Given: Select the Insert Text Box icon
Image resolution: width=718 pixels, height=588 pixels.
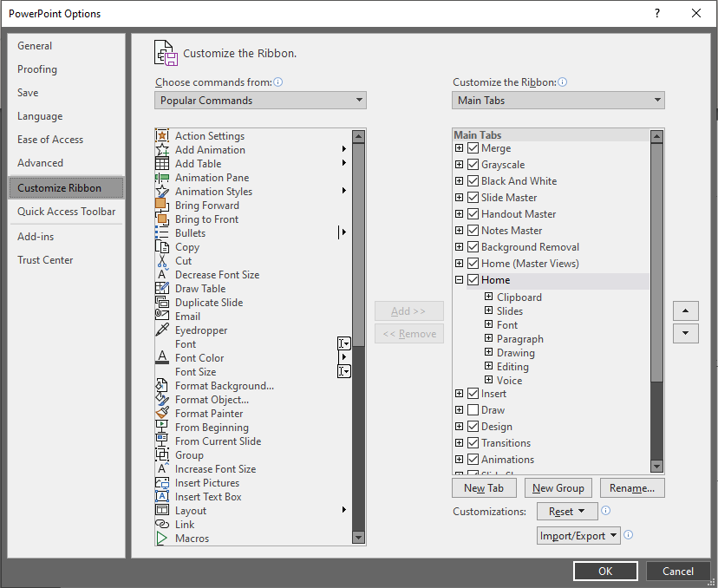Looking at the screenshot, I should point(162,496).
